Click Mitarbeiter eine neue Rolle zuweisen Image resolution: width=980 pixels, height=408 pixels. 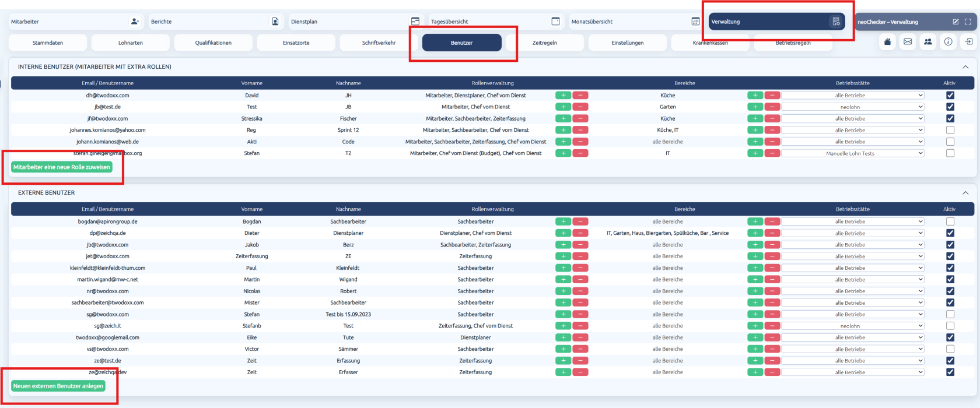[62, 167]
